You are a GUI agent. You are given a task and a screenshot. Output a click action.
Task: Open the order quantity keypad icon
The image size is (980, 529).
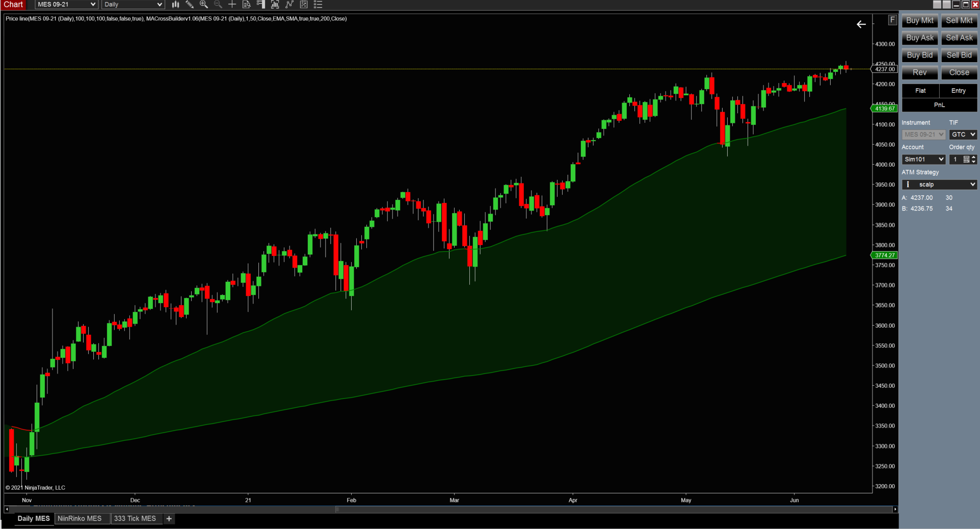[966, 160]
